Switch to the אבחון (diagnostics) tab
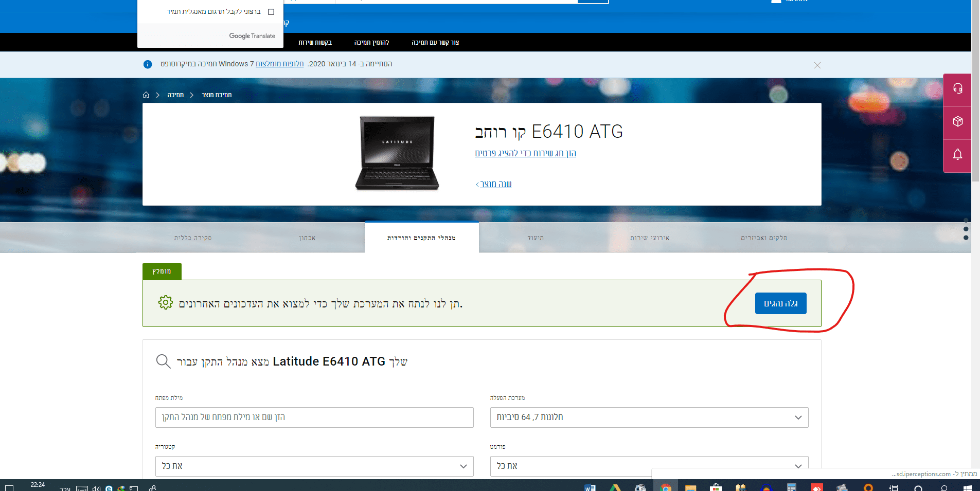The width and height of the screenshot is (980, 491). tap(307, 238)
